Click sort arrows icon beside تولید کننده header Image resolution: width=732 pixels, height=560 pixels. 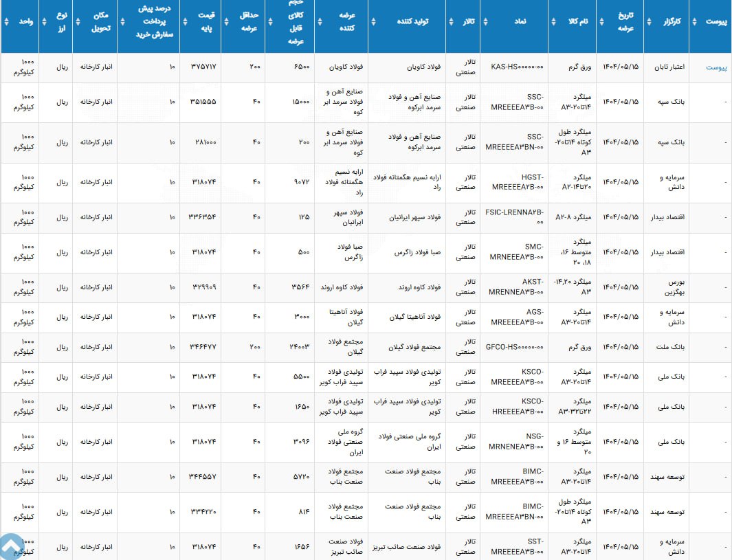click(373, 21)
